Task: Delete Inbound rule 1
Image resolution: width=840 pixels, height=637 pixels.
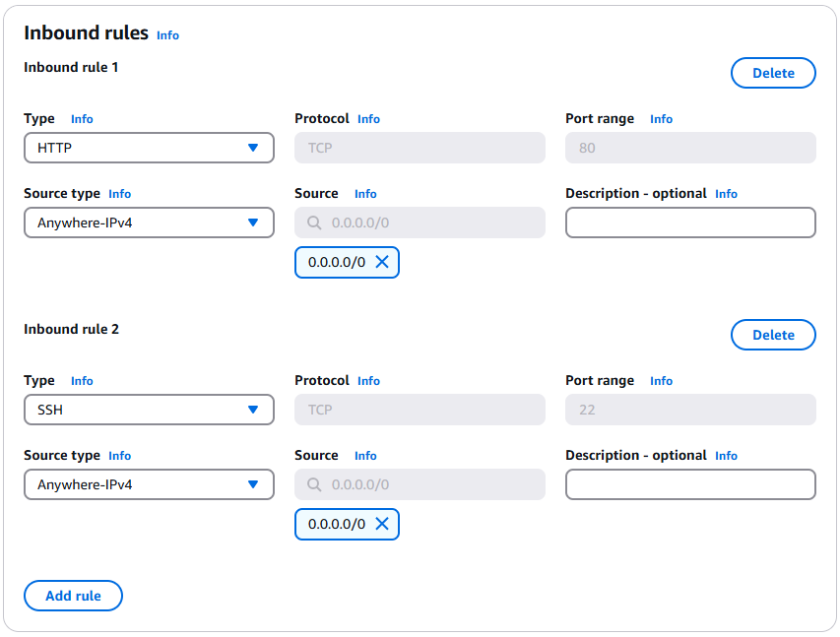Action: pyautogui.click(x=773, y=72)
